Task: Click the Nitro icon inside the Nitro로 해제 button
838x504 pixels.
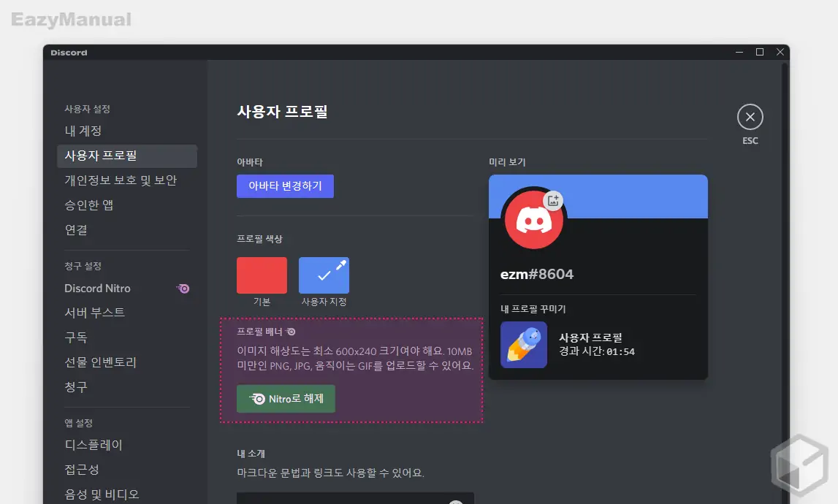Action: point(259,398)
